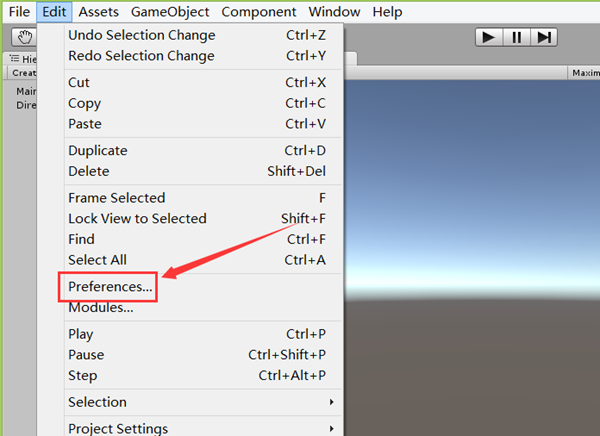
Task: Select Undo Selection Change
Action: point(141,35)
